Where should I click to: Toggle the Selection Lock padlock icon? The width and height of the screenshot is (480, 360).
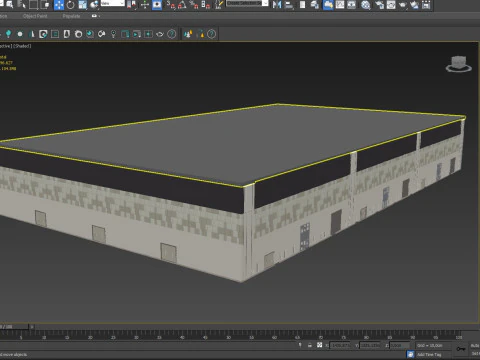tap(310, 345)
